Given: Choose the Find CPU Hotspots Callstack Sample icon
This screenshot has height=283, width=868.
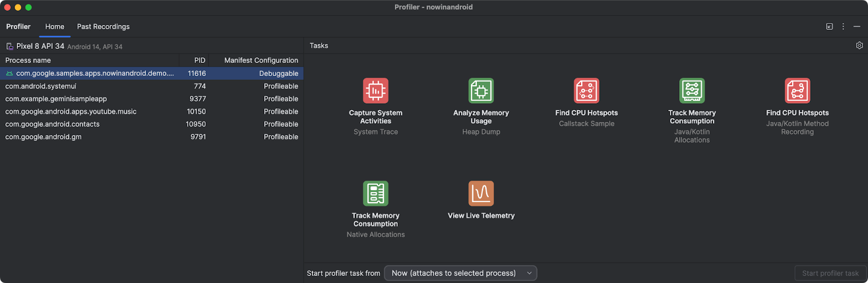Looking at the screenshot, I should coord(586,91).
